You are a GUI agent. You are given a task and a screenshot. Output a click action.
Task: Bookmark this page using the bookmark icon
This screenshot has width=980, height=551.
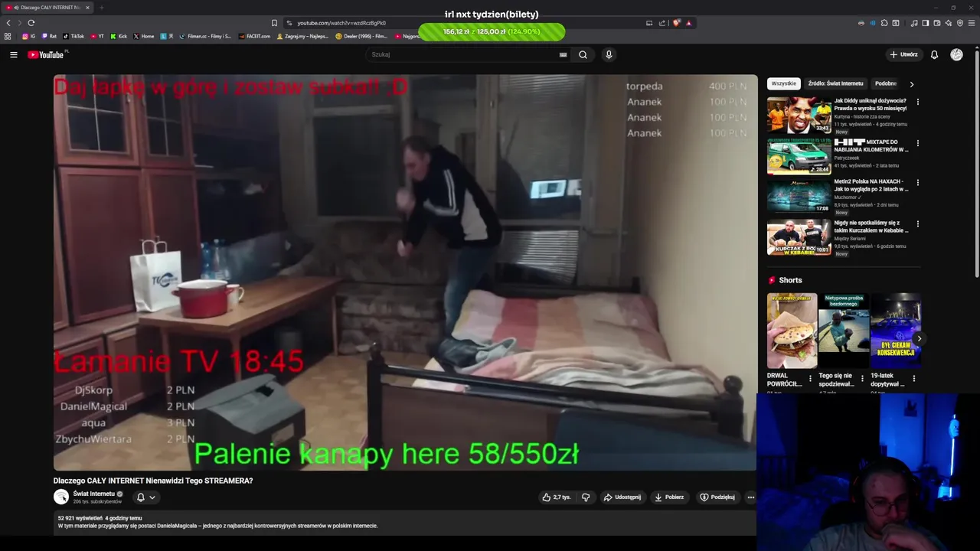pos(274,23)
